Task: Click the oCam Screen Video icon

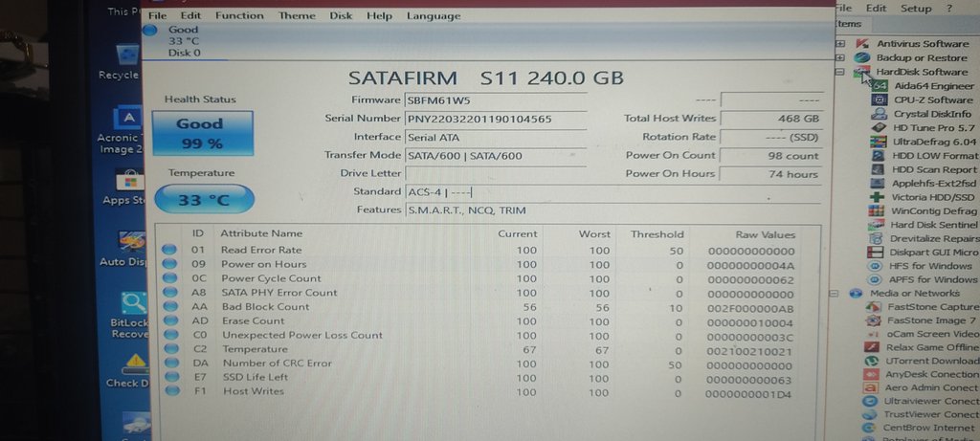Action: click(873, 334)
